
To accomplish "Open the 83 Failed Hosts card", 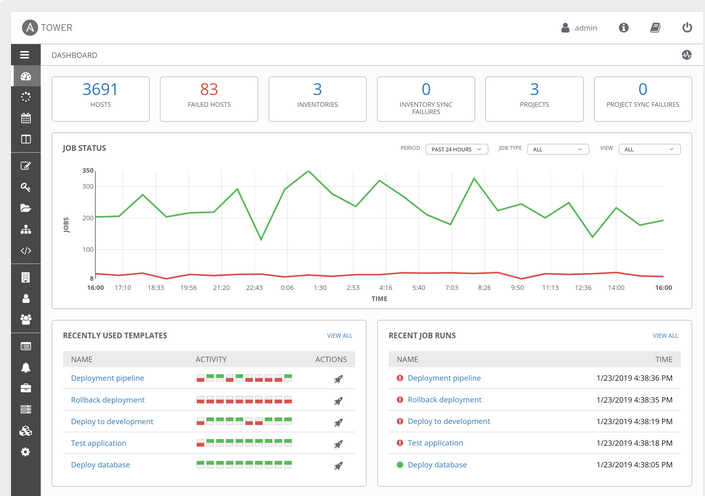I will pos(209,99).
